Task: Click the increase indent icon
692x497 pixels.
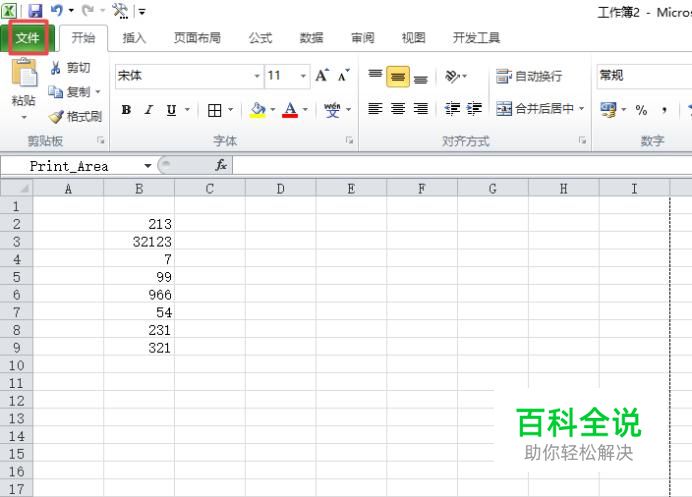Action: coord(474,109)
